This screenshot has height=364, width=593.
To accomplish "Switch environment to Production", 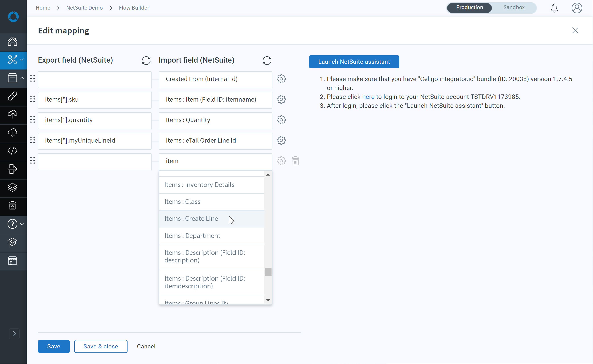I will click(469, 8).
